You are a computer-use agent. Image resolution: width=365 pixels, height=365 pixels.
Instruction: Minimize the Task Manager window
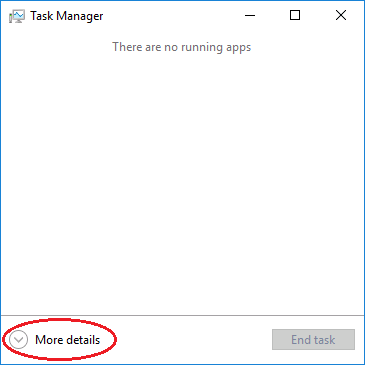pyautogui.click(x=250, y=15)
